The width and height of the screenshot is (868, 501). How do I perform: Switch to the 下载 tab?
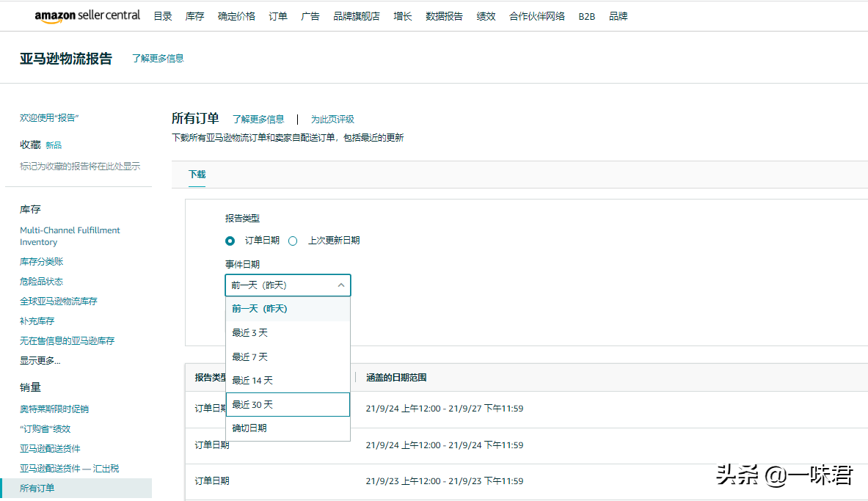(x=197, y=175)
